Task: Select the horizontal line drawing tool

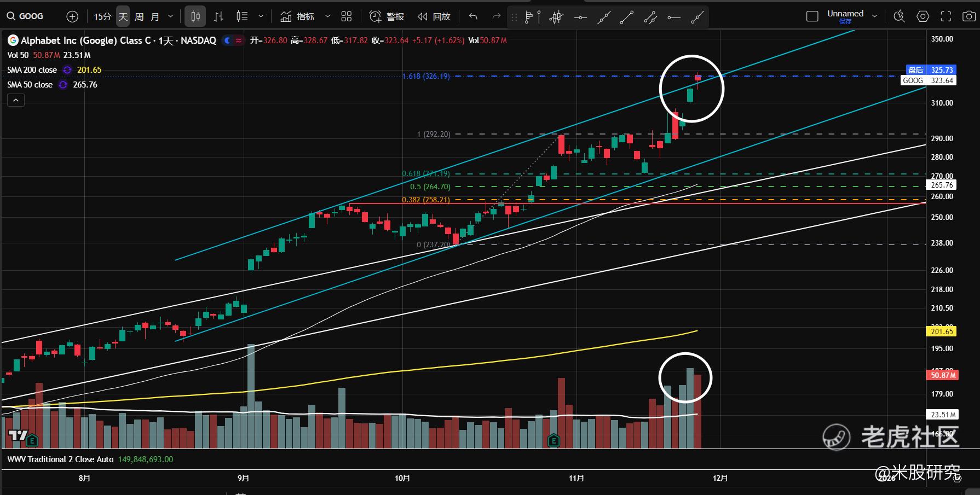Action: pos(580,18)
